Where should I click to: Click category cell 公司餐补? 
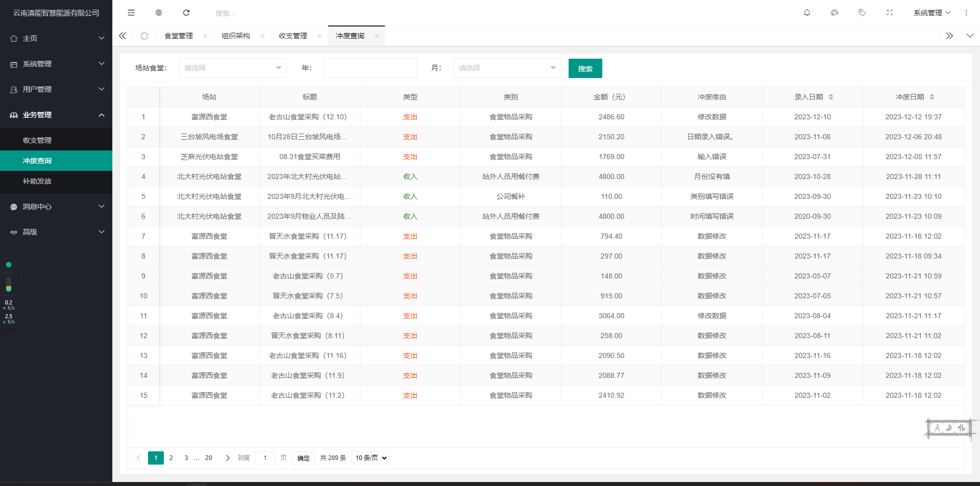(x=511, y=196)
